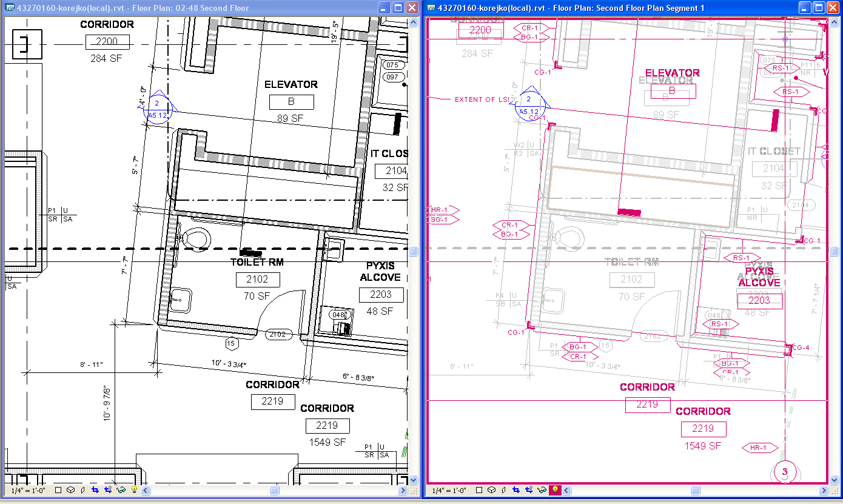Select section marker 2 A5.12 in 02-48 window

point(158,109)
